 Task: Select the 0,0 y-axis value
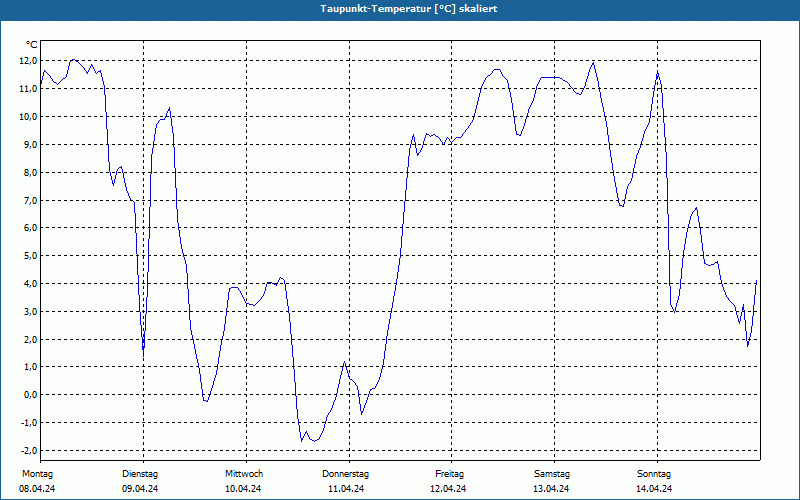coord(30,394)
